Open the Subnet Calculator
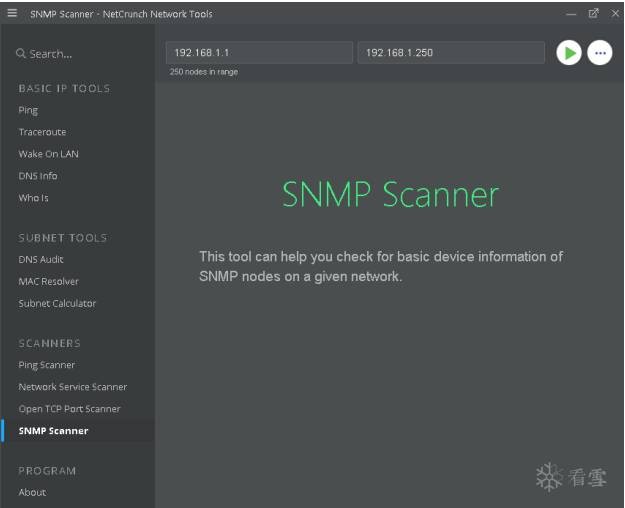625x508 pixels. coord(57,304)
